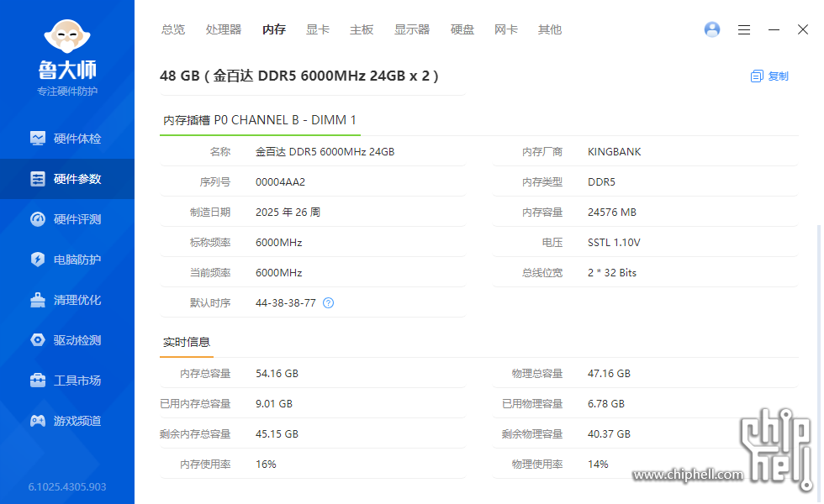This screenshot has height=504, width=824.
Task: Open the timing help tooltip question mark
Action: coord(328,302)
